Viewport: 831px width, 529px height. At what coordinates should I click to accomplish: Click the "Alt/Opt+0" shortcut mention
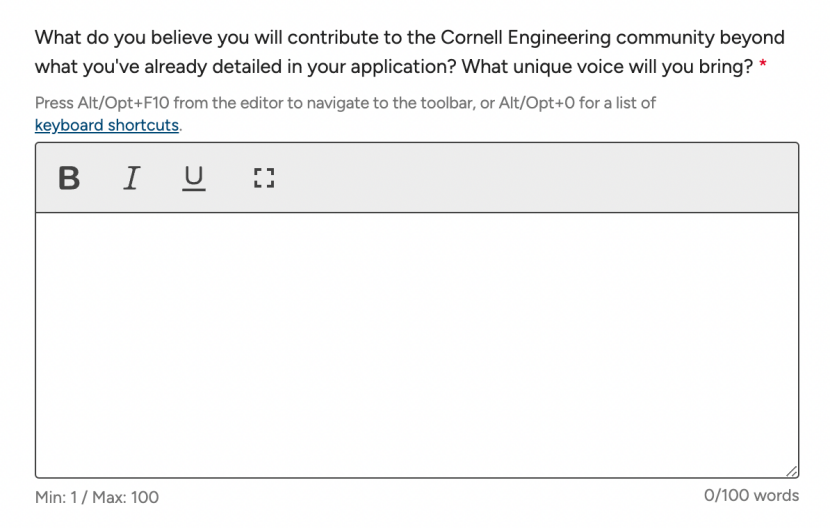[536, 103]
